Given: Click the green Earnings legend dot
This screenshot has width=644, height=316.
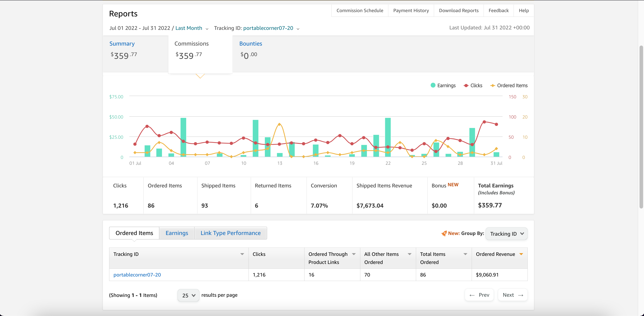Looking at the screenshot, I should [x=433, y=85].
